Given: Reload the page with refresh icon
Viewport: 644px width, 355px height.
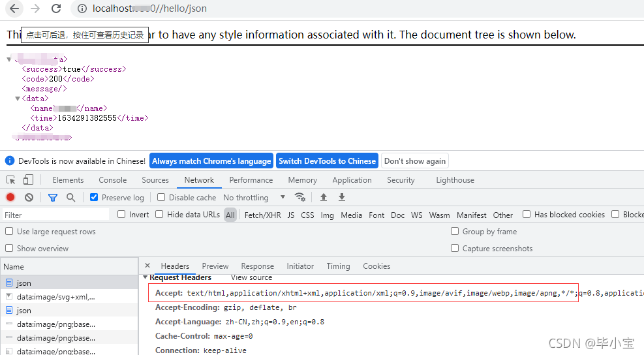Looking at the screenshot, I should (x=56, y=8).
